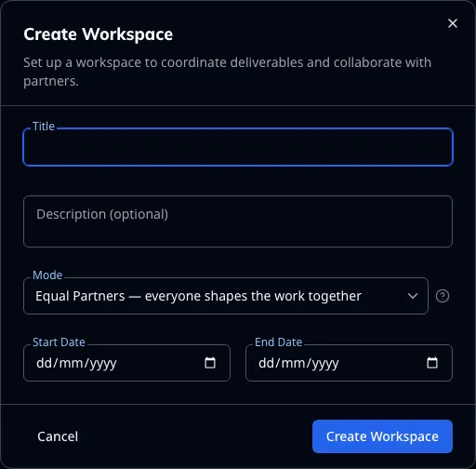Select the day segment of Start Date
476x469 pixels.
(x=44, y=363)
